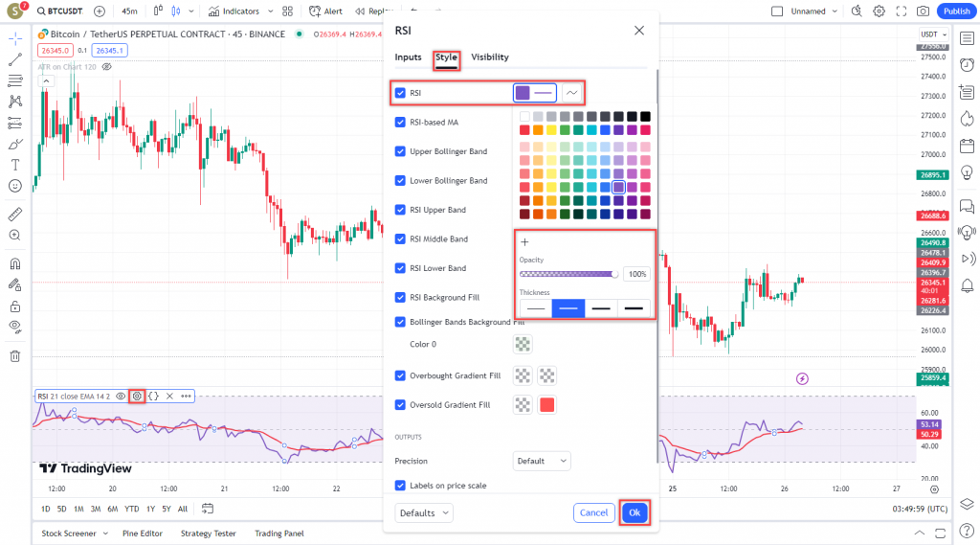
Task: Select the trend line drawing tool
Action: coord(15,59)
